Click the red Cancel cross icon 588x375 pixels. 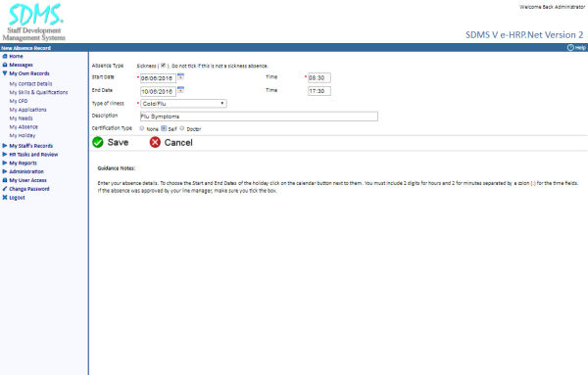point(155,142)
